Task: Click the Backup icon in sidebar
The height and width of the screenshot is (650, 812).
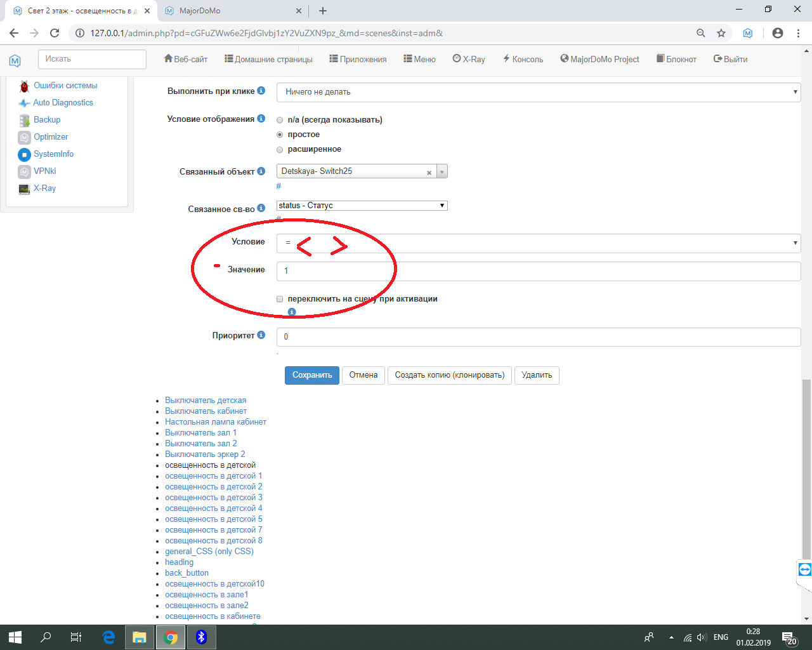Action: pos(24,120)
